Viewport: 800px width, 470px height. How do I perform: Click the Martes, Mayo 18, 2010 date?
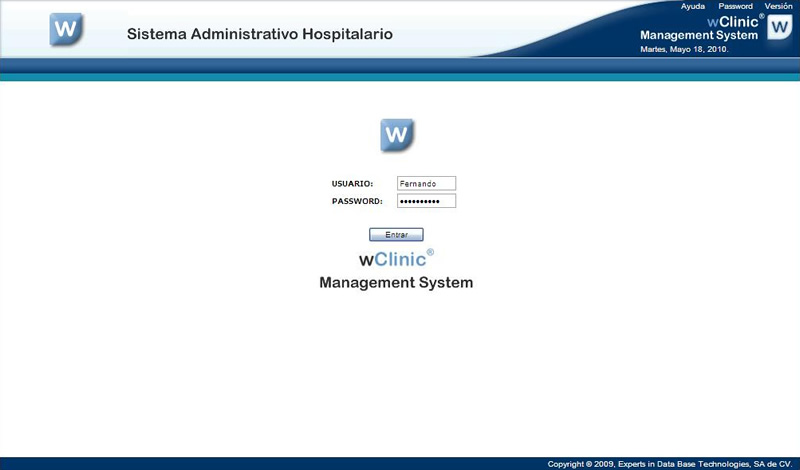[x=684, y=48]
